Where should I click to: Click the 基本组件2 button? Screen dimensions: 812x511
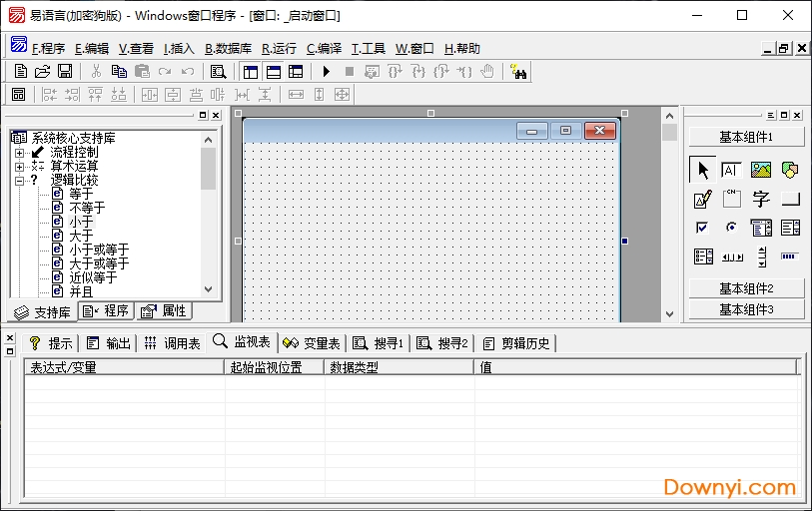point(746,288)
